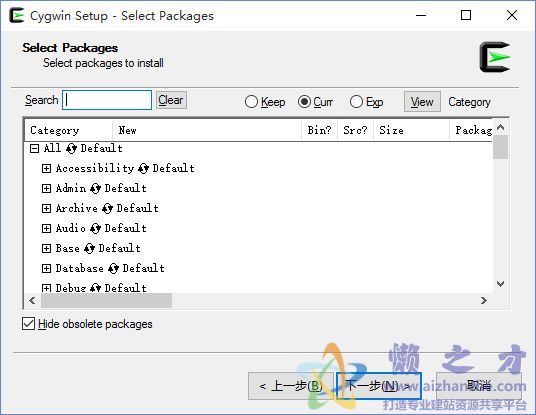The image size is (536, 415).
Task: Minimize the Cygwin Setup window
Action: [421, 15]
